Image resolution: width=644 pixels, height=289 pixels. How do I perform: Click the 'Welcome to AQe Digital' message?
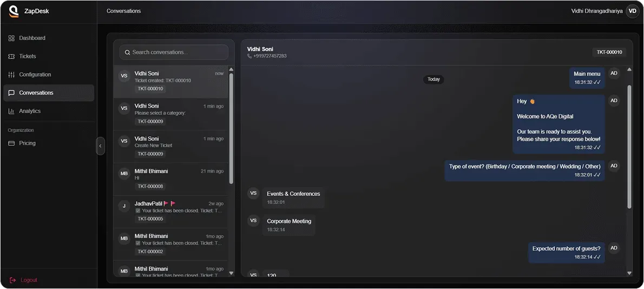pos(559,124)
